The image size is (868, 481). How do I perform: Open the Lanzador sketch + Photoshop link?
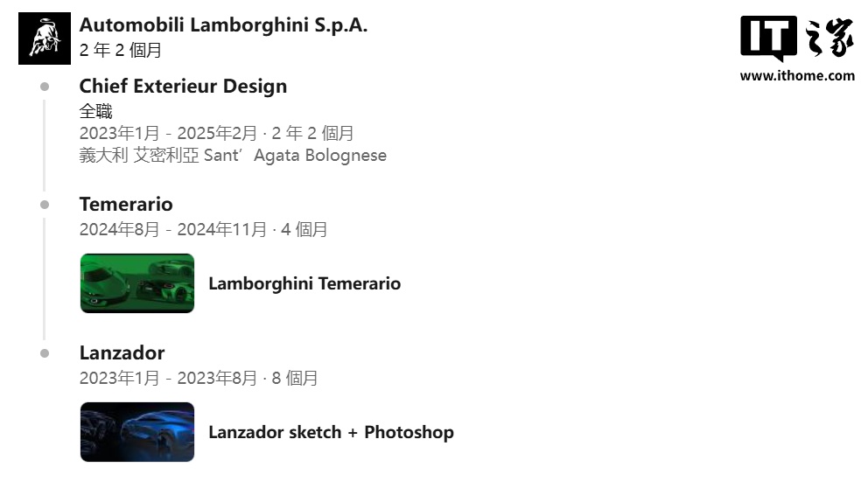(331, 432)
